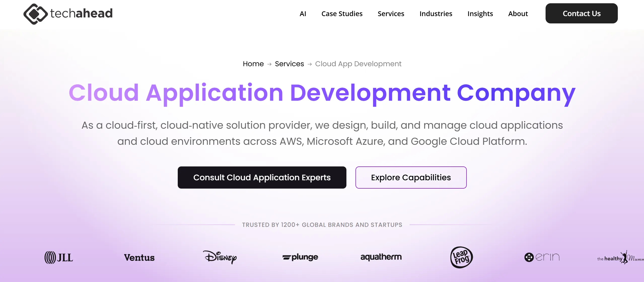Click the Disney brand logo
The width and height of the screenshot is (644, 282).
tap(220, 257)
